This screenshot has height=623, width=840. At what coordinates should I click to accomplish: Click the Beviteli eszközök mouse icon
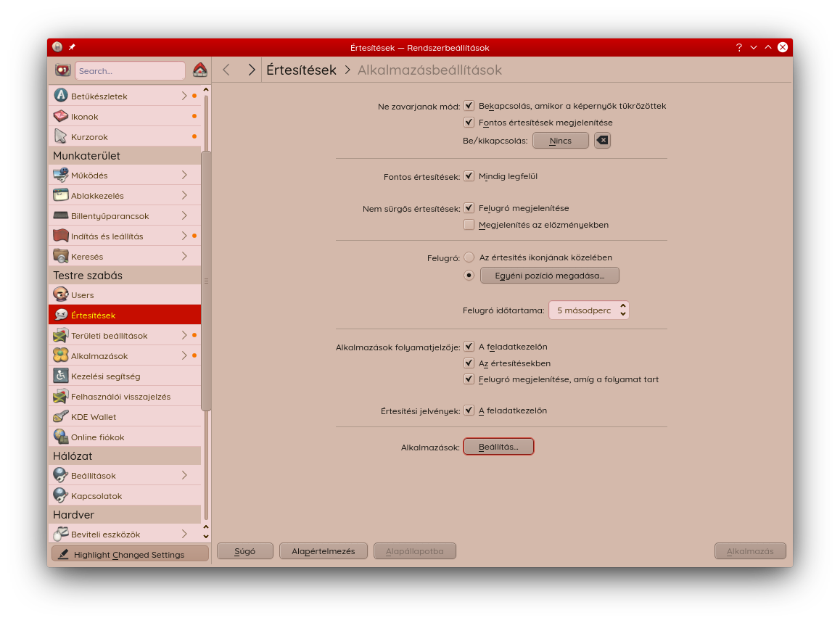[60, 534]
